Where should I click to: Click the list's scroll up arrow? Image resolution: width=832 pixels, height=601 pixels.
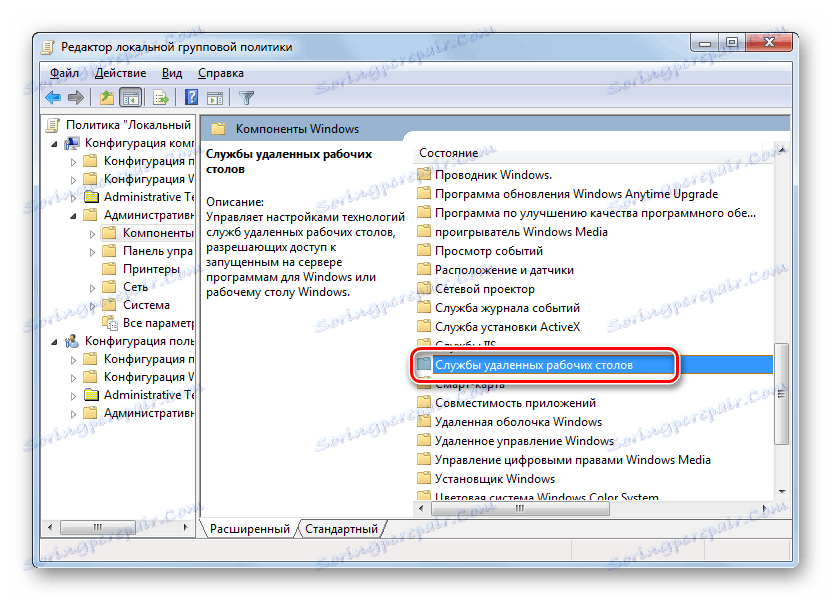click(x=782, y=150)
